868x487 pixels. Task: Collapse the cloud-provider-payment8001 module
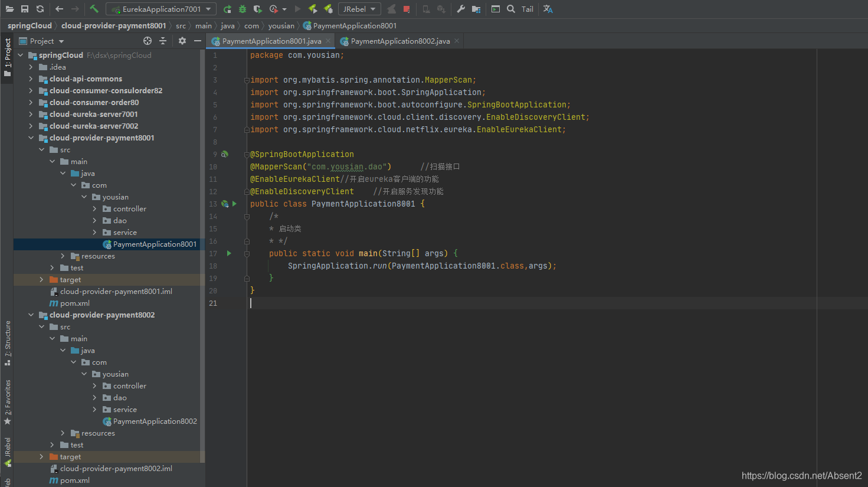pyautogui.click(x=31, y=138)
